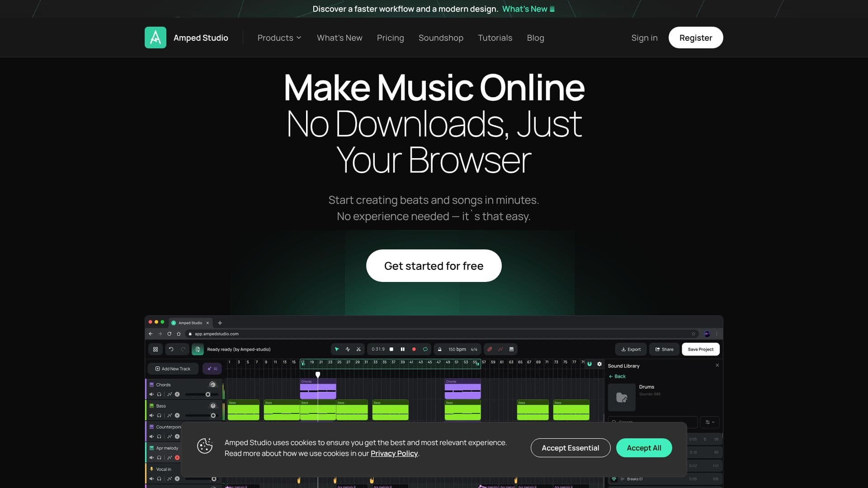Screen dimensions: 868x488
Task: Open the timeline settings gear icon
Action: pos(599,364)
